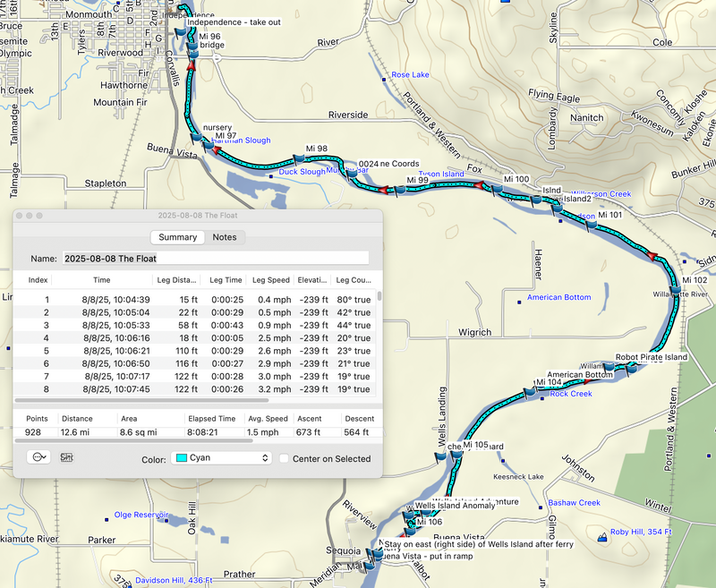Click the 673 ft Ascent value
Viewport: 716px width, 588px height.
(308, 432)
